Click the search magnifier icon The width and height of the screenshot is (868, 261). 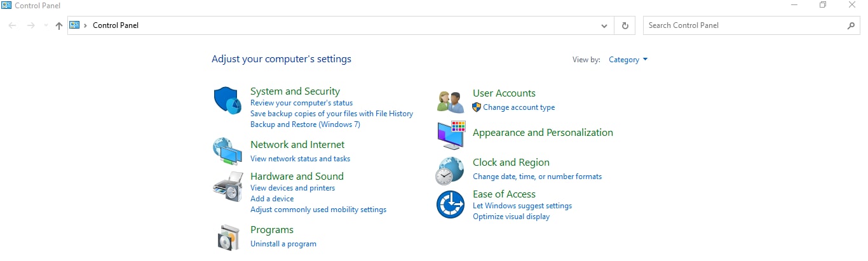pos(851,25)
